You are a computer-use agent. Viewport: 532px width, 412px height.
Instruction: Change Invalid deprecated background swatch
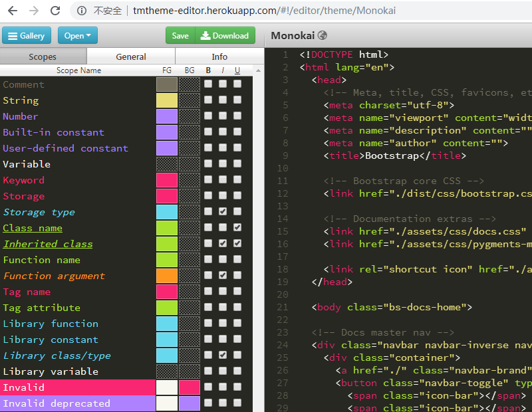click(x=190, y=403)
